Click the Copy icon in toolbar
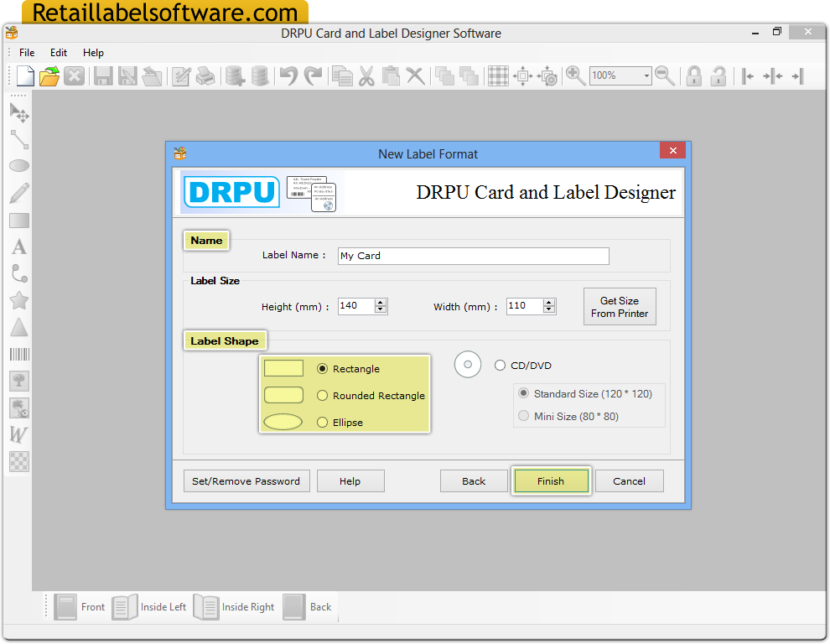The height and width of the screenshot is (644, 830). [x=342, y=75]
